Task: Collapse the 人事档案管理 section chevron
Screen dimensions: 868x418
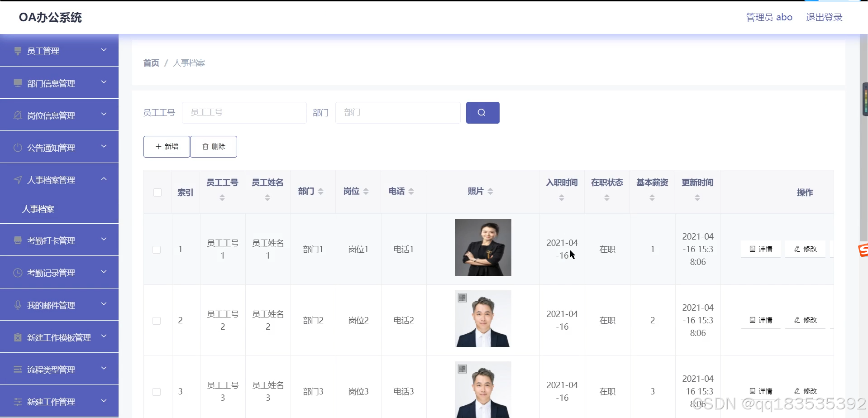Action: pyautogui.click(x=104, y=179)
